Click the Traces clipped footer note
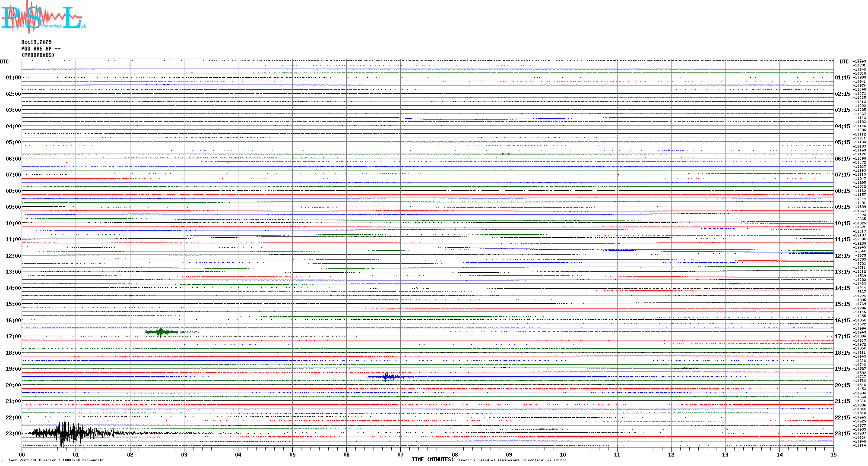This screenshot has width=868, height=466. (512, 460)
